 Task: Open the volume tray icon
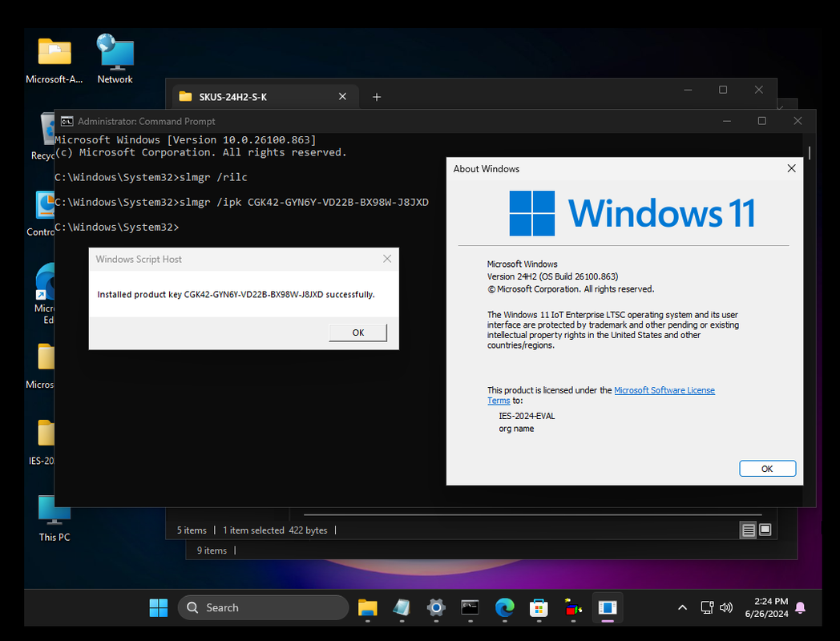(726, 607)
